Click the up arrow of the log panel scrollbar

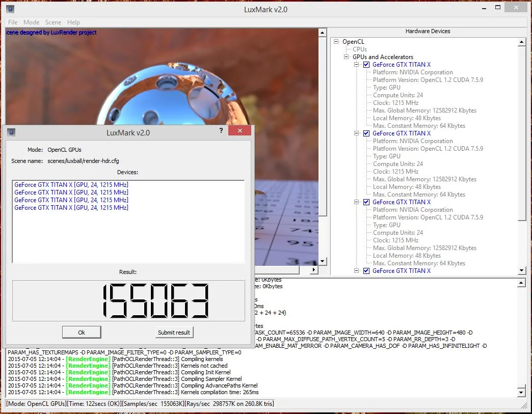pos(521,283)
